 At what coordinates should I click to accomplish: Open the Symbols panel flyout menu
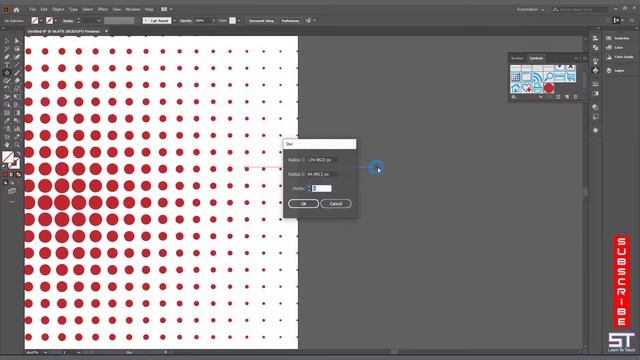tap(585, 58)
